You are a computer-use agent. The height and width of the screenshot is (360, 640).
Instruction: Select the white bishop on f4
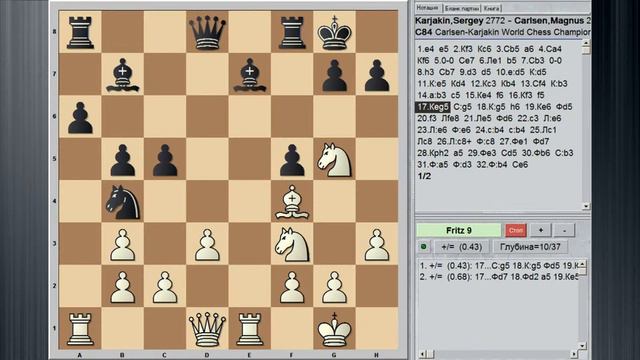292,202
